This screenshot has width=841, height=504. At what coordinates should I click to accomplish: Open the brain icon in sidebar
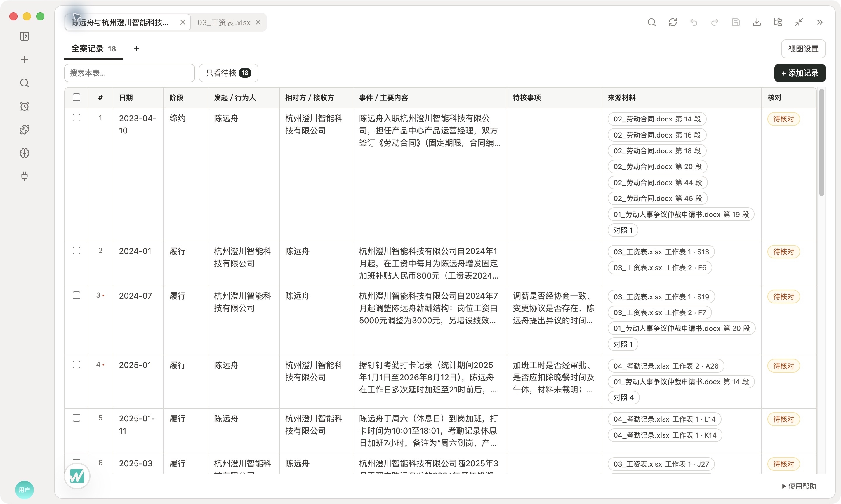[x=25, y=153]
